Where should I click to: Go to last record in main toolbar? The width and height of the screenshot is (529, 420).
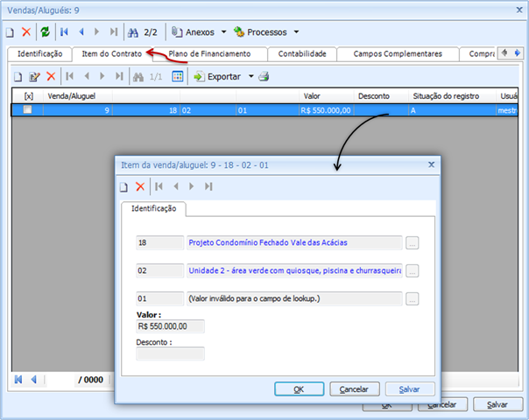pos(114,32)
